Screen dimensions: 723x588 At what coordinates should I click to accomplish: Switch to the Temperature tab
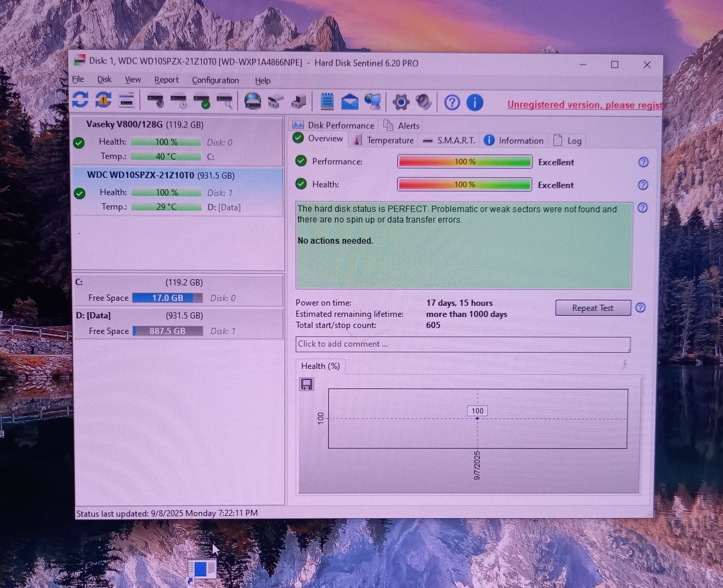tap(384, 140)
